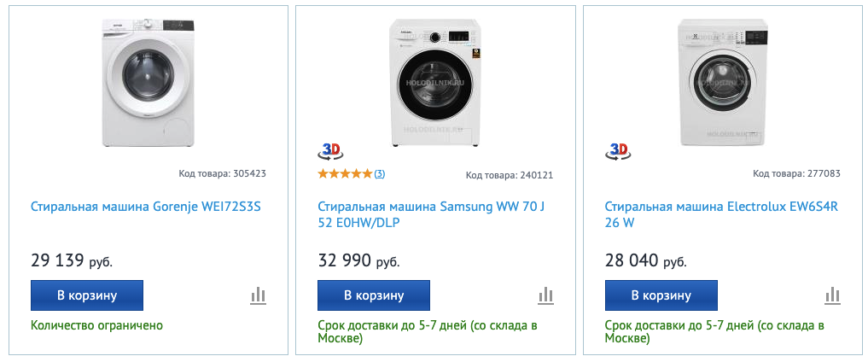Click the 28 040 руб. price
This screenshot has height=362, width=868.
coord(645,260)
